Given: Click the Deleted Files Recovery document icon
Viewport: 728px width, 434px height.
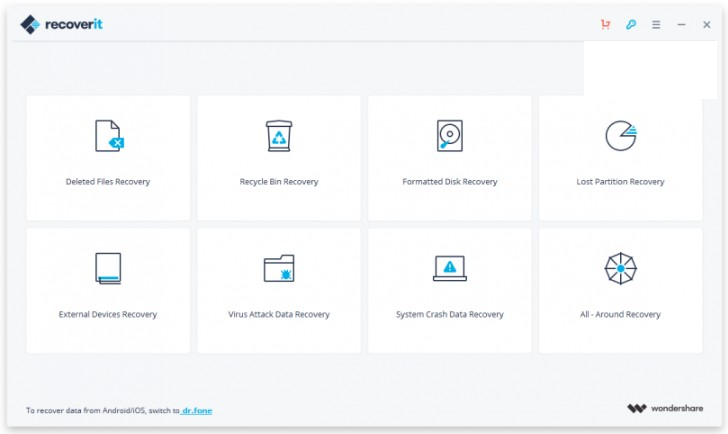Looking at the screenshot, I should point(108,136).
